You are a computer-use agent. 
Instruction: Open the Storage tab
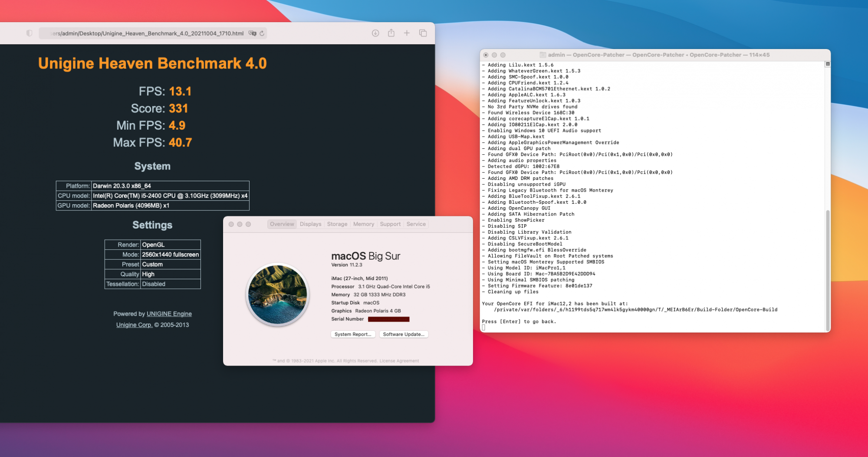337,224
